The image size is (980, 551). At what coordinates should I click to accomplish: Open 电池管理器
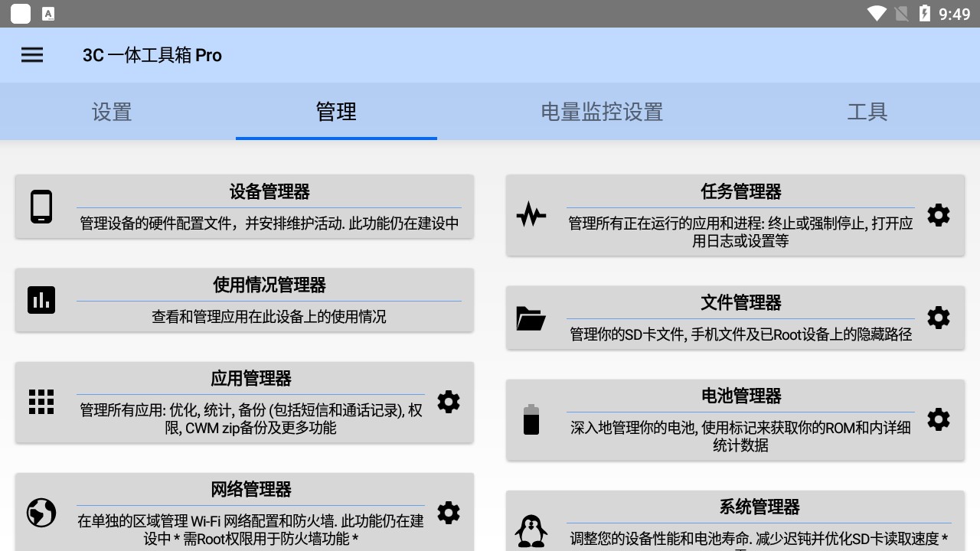(x=741, y=396)
